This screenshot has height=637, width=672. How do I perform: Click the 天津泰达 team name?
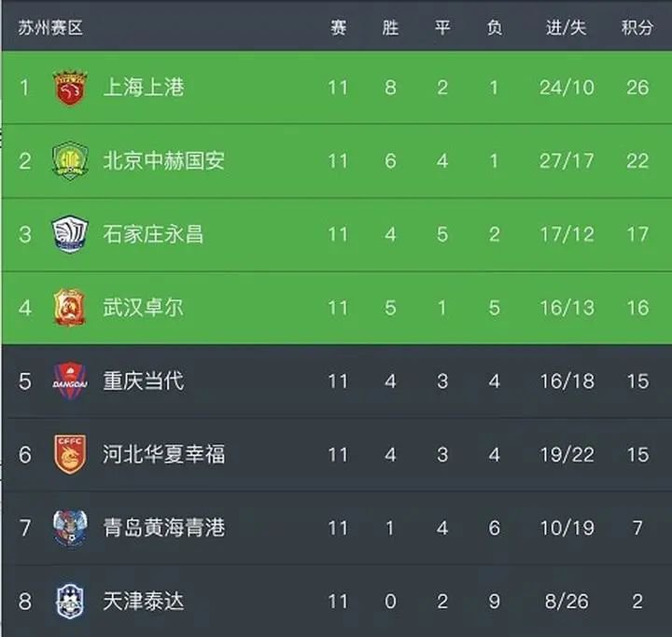pyautogui.click(x=144, y=601)
